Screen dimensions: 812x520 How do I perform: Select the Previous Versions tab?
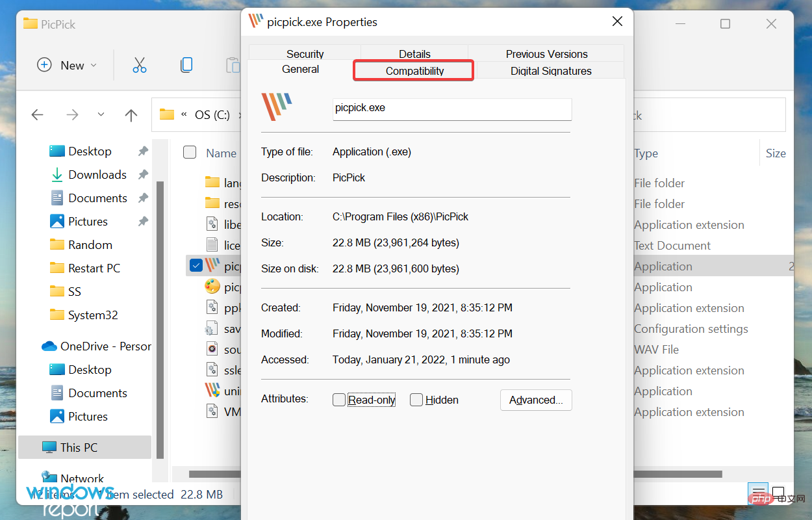coord(546,54)
